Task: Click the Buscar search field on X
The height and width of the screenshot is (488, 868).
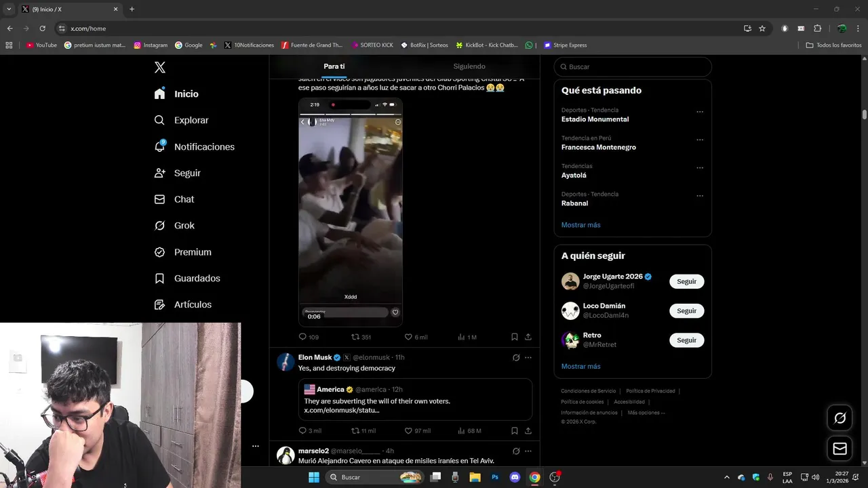Action: (633, 67)
